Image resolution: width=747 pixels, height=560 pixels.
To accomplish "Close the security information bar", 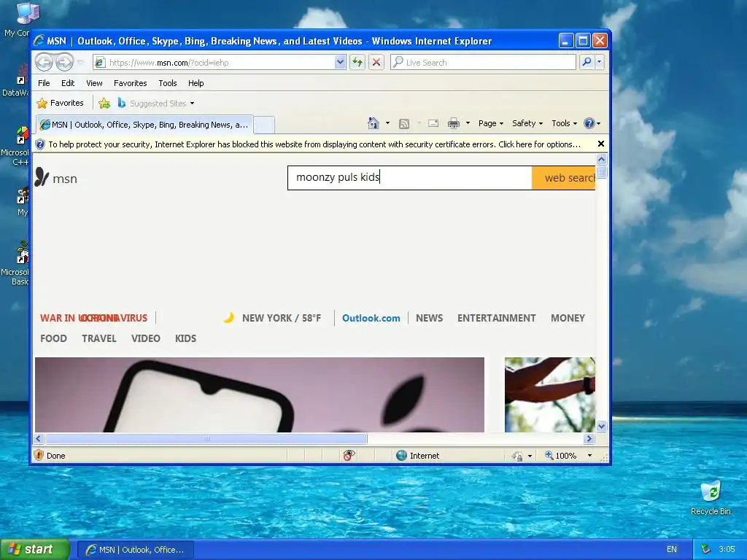I will (601, 144).
